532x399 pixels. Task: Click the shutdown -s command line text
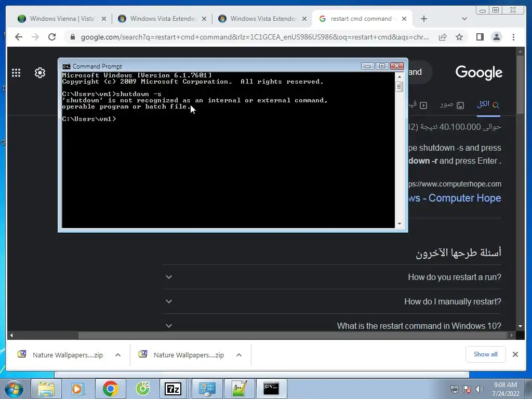coord(138,94)
